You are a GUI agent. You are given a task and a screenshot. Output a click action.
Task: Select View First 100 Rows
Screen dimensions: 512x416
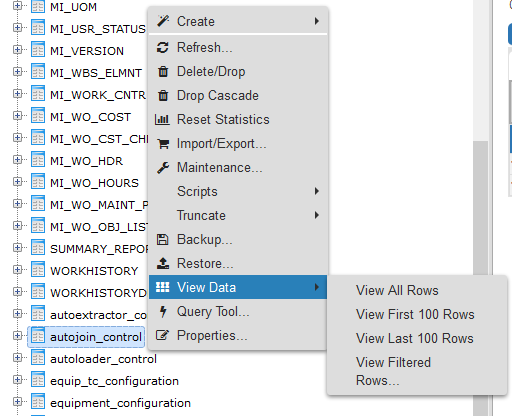pos(415,314)
